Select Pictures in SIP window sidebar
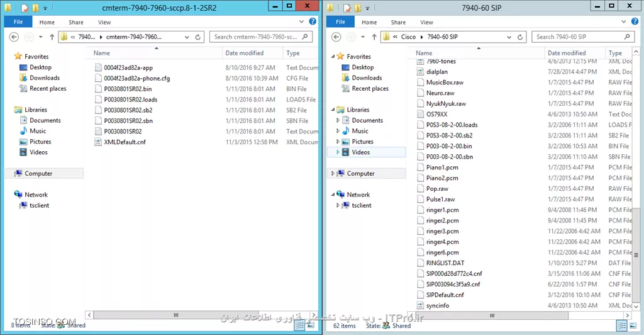 click(x=362, y=142)
